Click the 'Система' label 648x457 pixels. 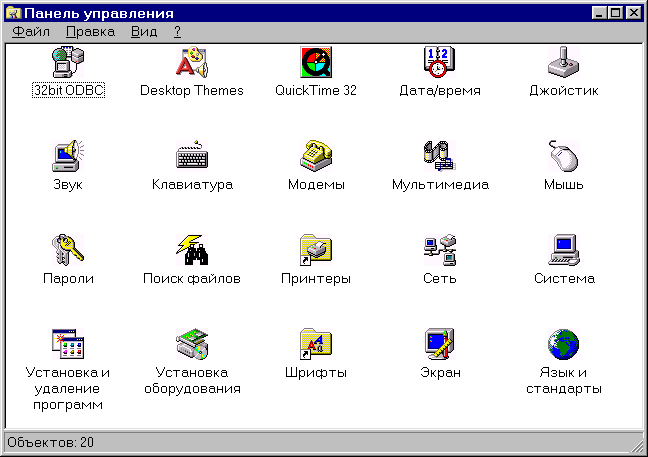coord(564,278)
